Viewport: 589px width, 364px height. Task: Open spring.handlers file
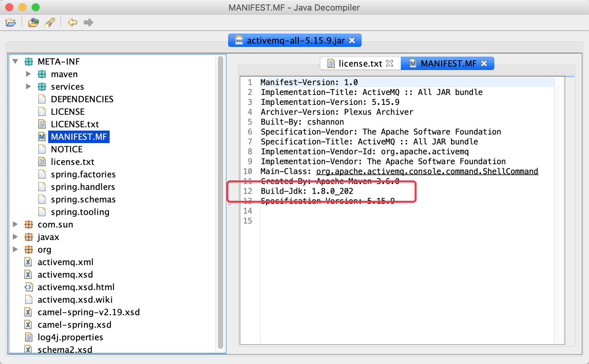point(83,187)
